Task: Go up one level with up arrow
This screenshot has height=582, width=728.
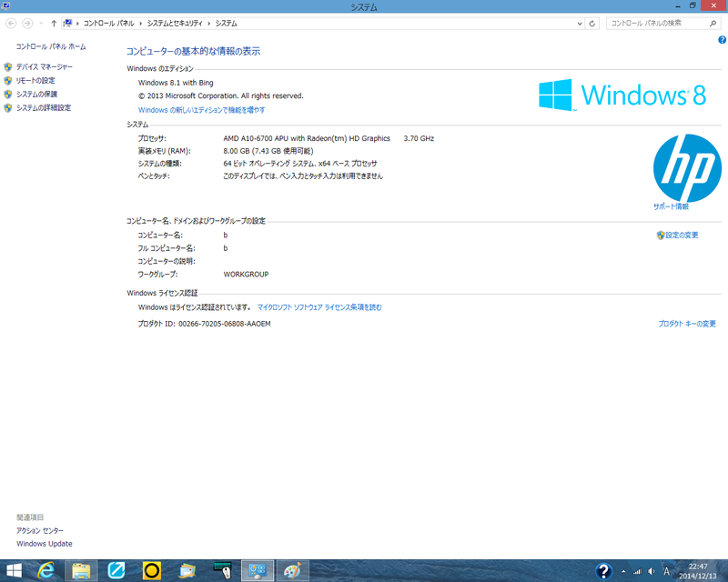Action: click(54, 24)
